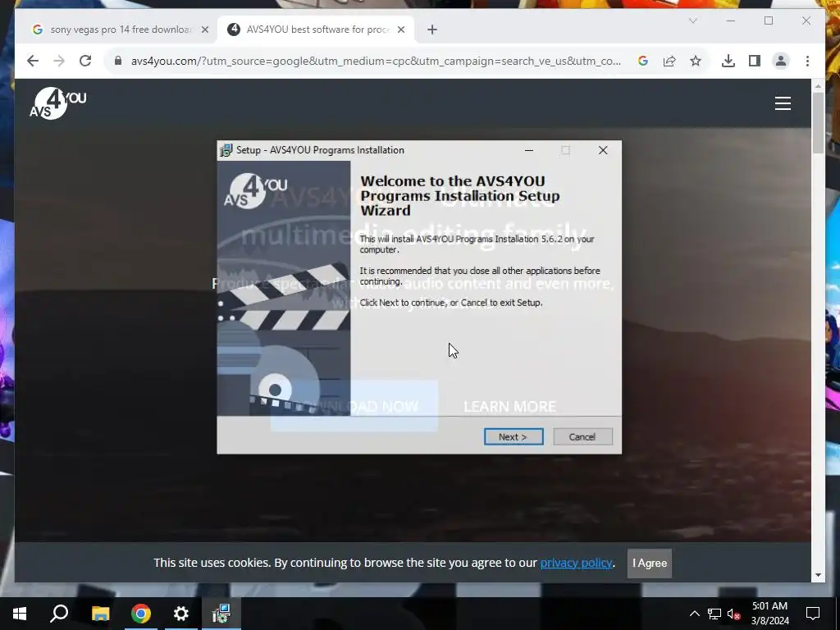Switch to Chrome on the taskbar
This screenshot has height=630, width=840.
[141, 614]
